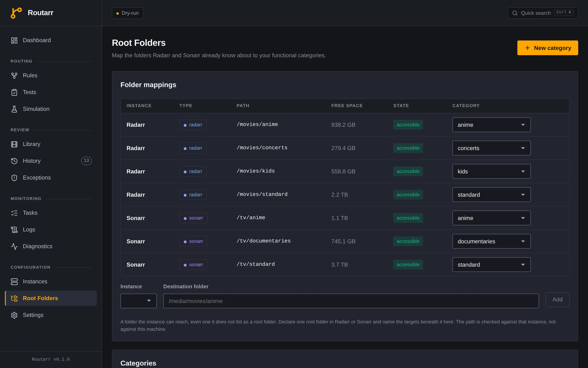This screenshot has height=368, width=588.
Task: Click the Tasks checklist icon
Action: tap(14, 213)
